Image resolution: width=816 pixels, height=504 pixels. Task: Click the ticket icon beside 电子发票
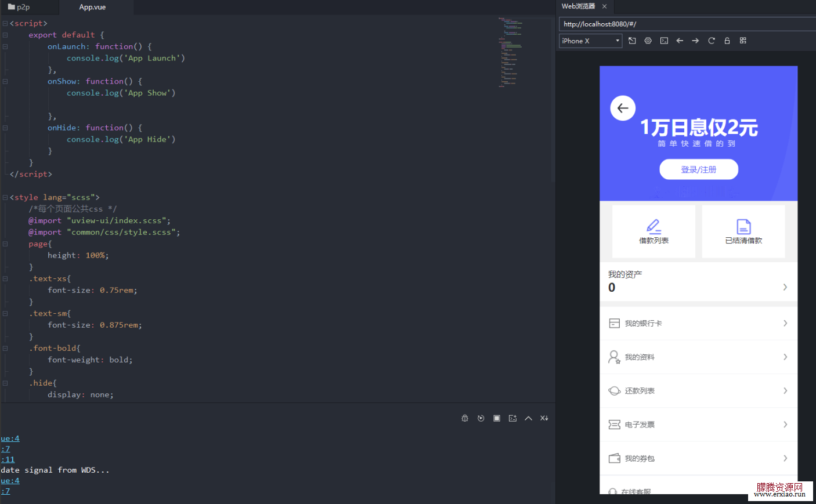[x=614, y=425]
